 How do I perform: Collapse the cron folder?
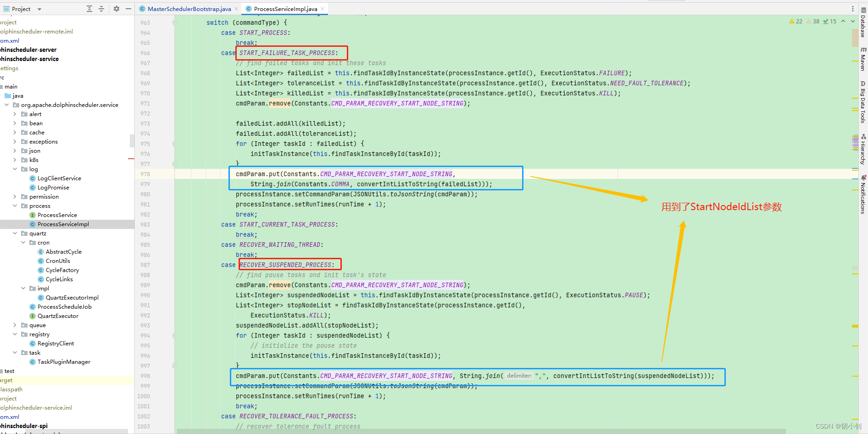(x=23, y=243)
